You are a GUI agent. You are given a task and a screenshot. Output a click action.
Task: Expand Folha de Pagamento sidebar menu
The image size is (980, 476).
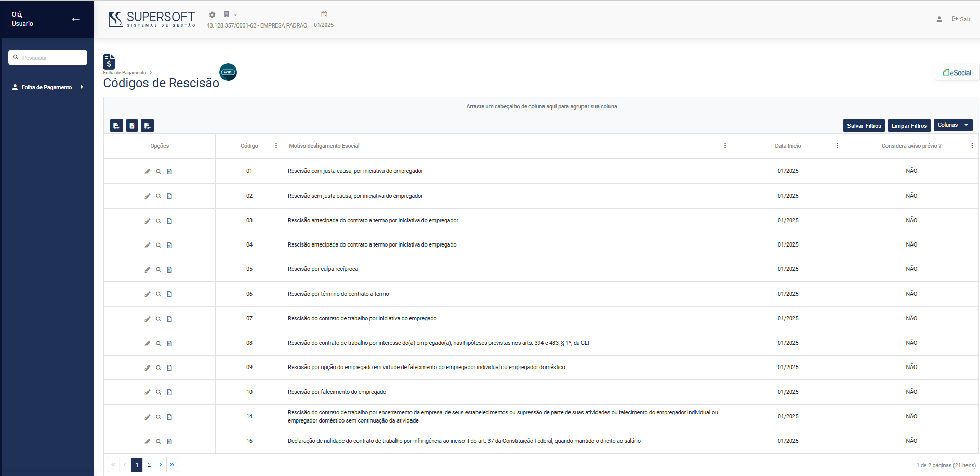pos(47,87)
